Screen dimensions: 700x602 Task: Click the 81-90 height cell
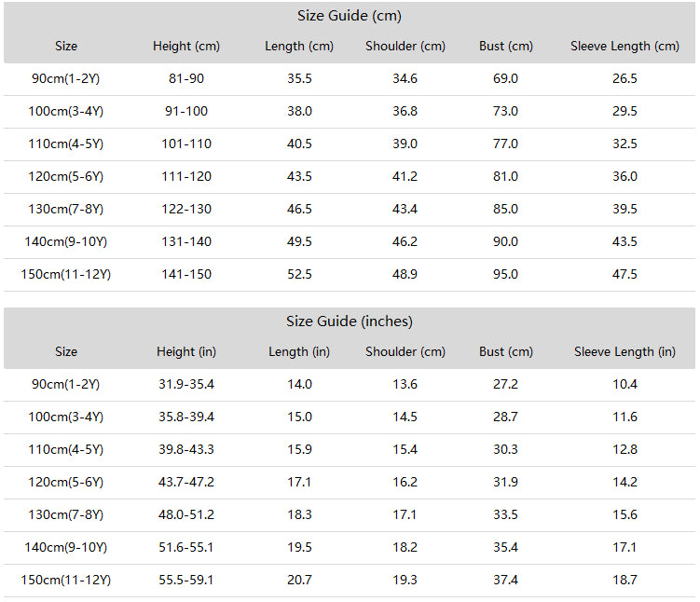[x=186, y=78]
